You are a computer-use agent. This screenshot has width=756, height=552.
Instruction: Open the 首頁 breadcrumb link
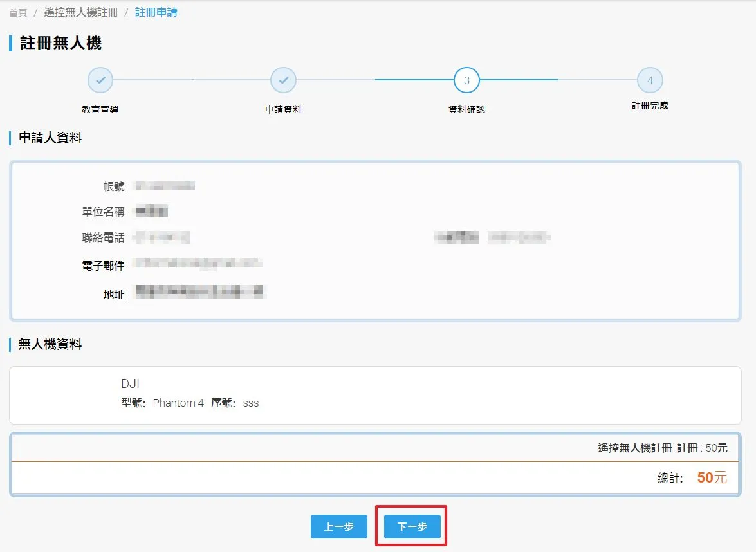pyautogui.click(x=18, y=12)
